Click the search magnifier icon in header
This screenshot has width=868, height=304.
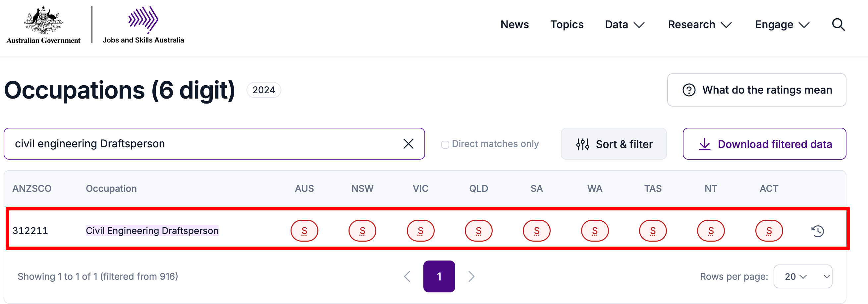tap(838, 25)
